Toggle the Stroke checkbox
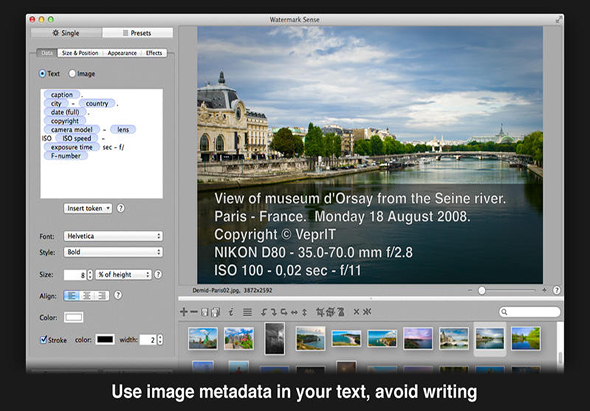The image size is (590, 411). click(43, 339)
